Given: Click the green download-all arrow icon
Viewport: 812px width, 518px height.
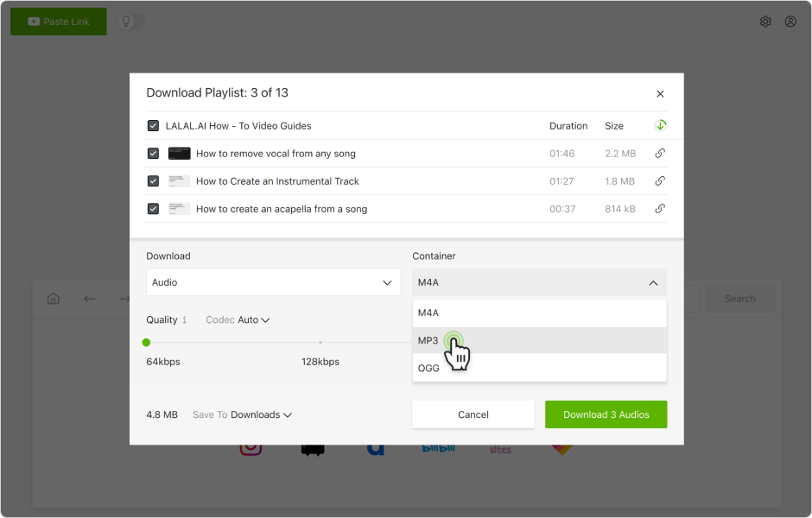Looking at the screenshot, I should click(660, 125).
